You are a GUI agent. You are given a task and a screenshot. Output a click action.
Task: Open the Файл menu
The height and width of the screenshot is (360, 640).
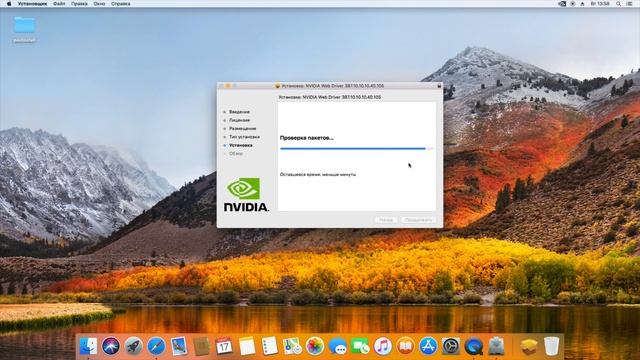pos(59,4)
